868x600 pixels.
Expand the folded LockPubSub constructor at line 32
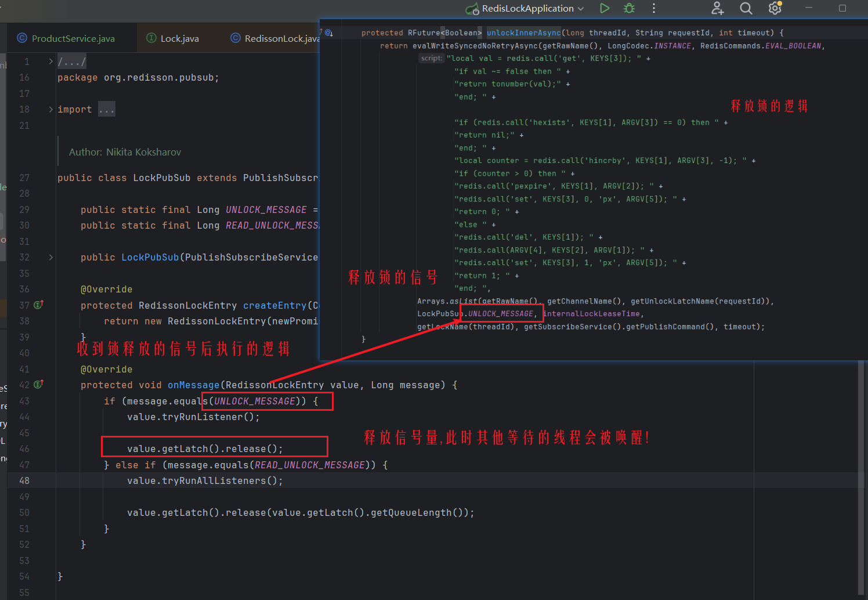point(50,257)
